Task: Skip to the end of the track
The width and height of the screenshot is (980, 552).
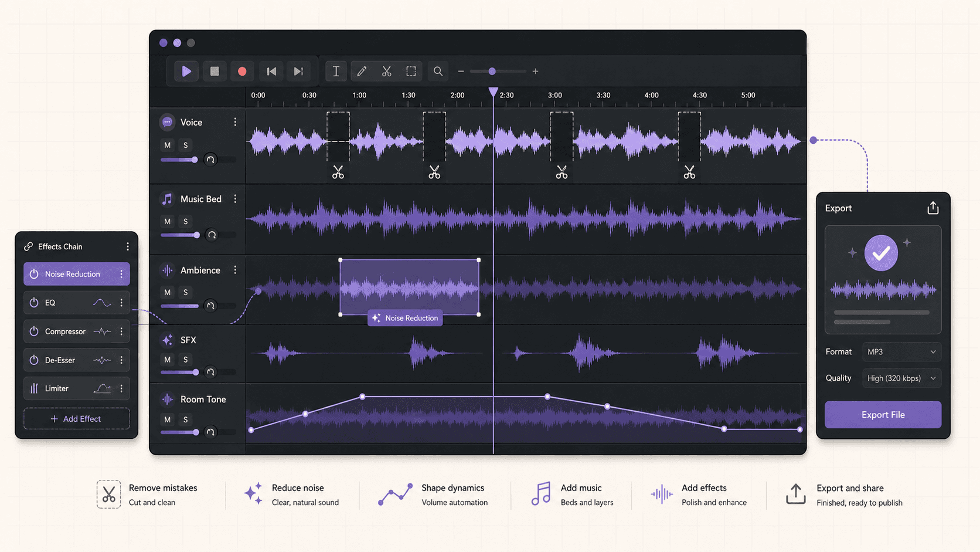Action: [x=298, y=72]
